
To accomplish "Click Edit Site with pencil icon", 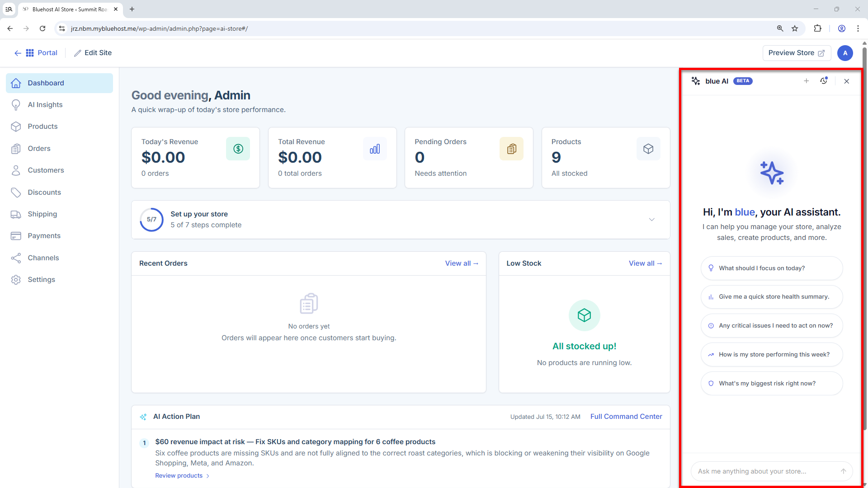I will [93, 53].
